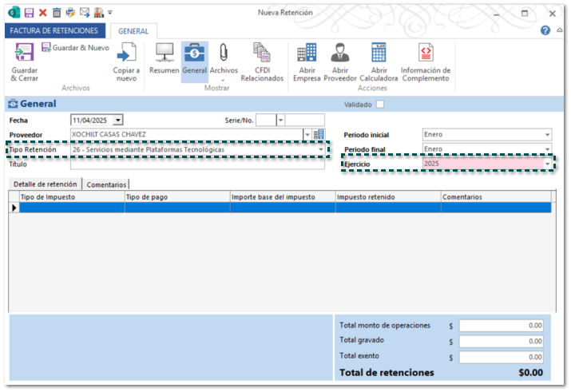Open the Fecha date picker dropdown

point(118,120)
